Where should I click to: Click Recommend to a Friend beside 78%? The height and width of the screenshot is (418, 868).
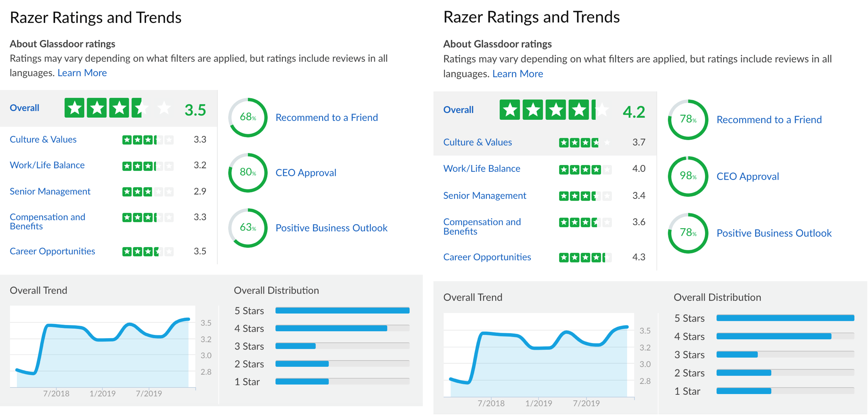pyautogui.click(x=769, y=120)
